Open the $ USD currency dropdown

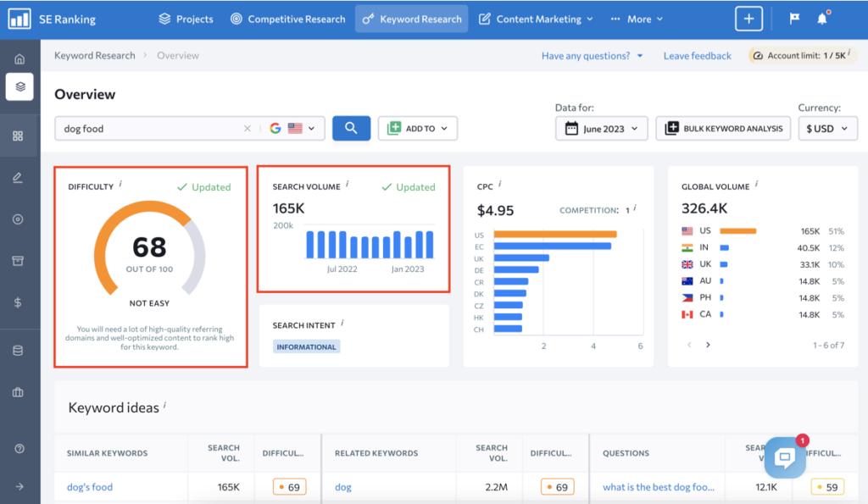click(827, 129)
